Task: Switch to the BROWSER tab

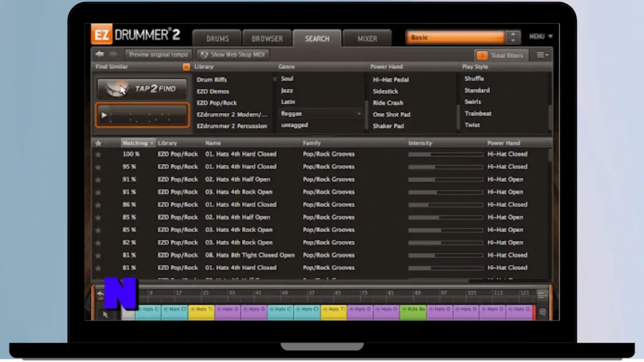Action: click(x=267, y=38)
